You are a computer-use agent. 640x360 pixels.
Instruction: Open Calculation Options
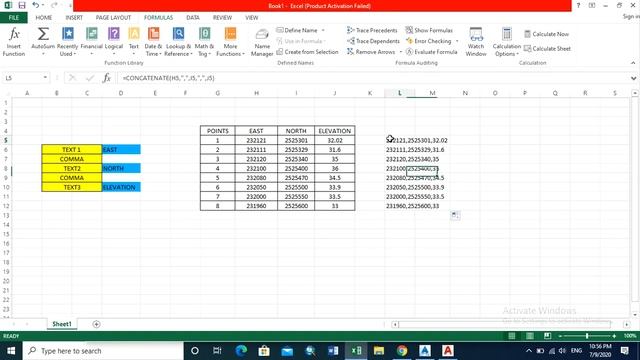(507, 41)
